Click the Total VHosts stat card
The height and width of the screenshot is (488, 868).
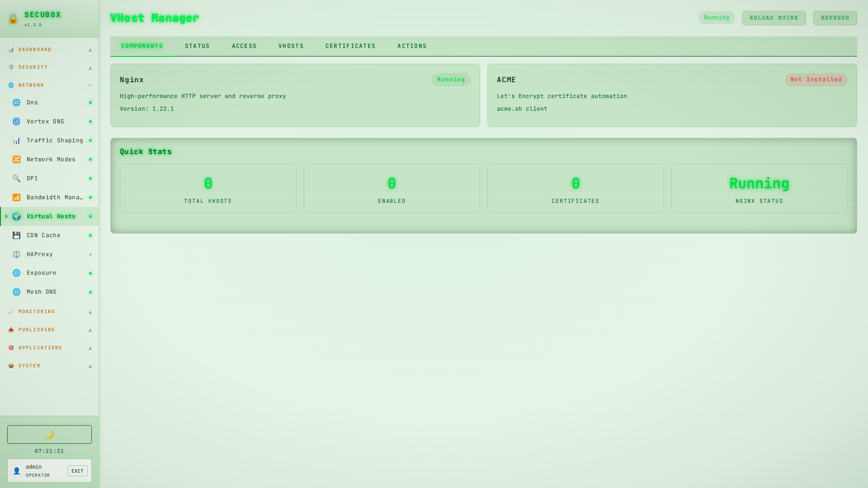pyautogui.click(x=208, y=189)
